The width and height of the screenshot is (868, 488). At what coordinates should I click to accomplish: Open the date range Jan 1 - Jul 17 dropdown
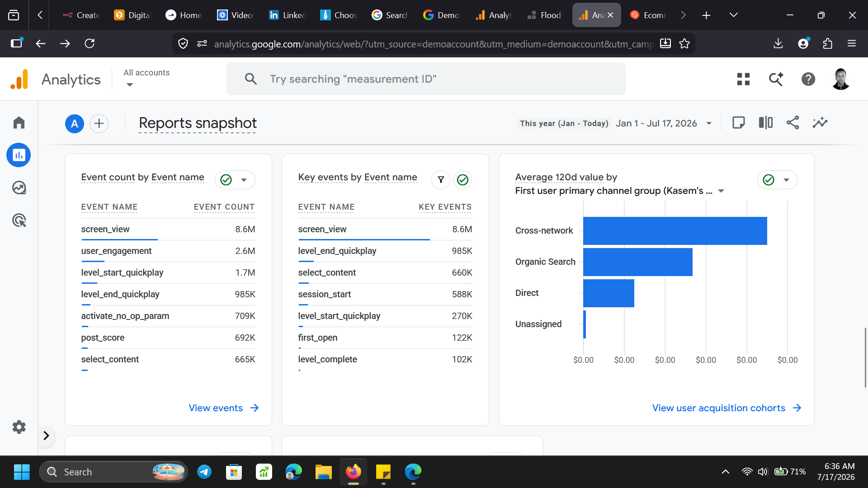[x=664, y=123]
